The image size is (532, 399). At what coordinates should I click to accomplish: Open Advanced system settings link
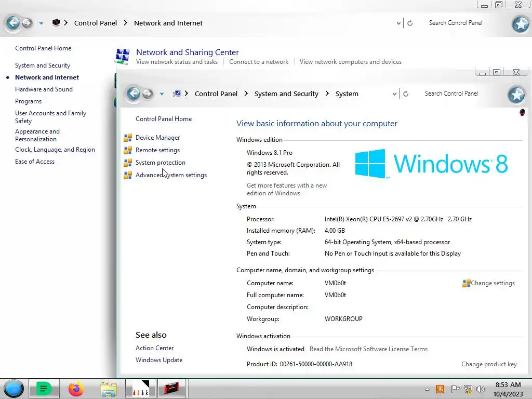[171, 175]
